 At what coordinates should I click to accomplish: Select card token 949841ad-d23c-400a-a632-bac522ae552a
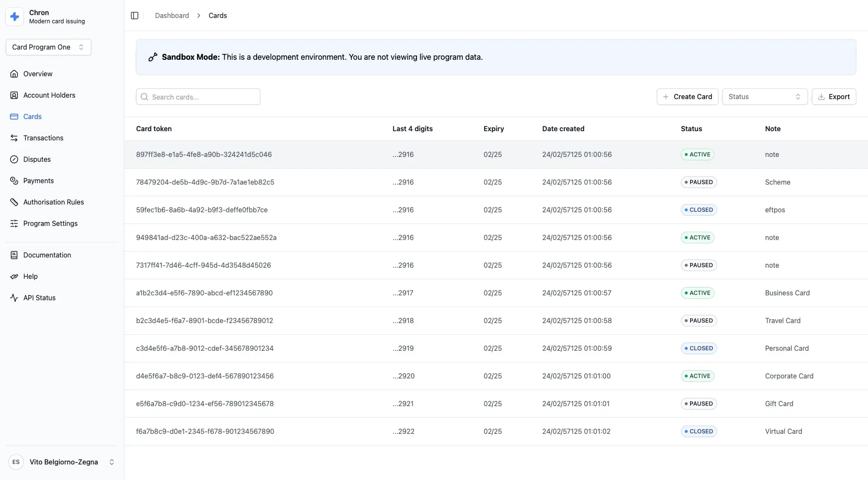206,238
